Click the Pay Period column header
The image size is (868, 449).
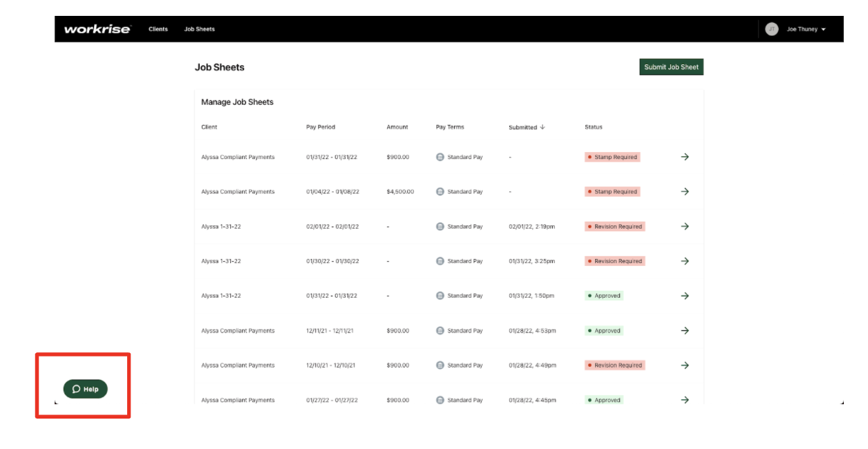(321, 127)
